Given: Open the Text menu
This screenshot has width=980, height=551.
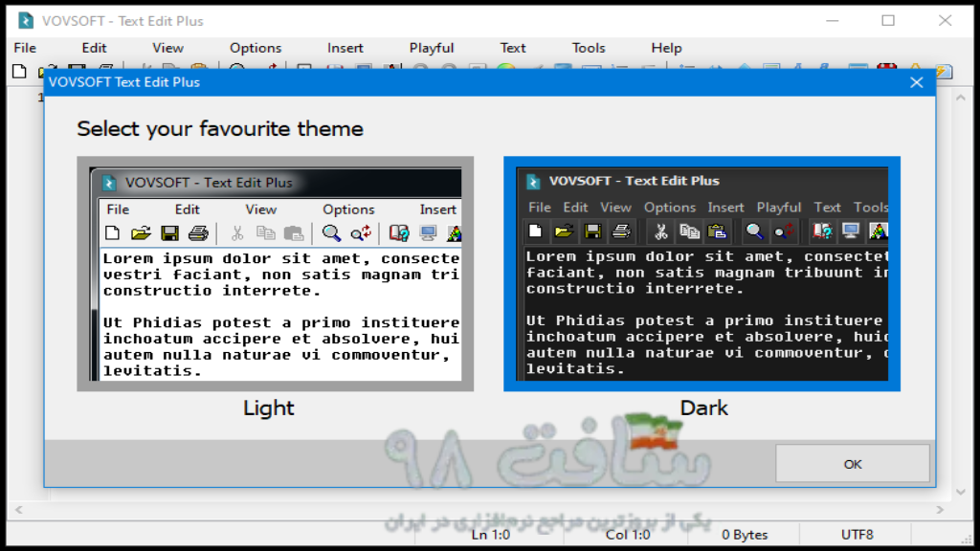Looking at the screenshot, I should click(x=513, y=48).
